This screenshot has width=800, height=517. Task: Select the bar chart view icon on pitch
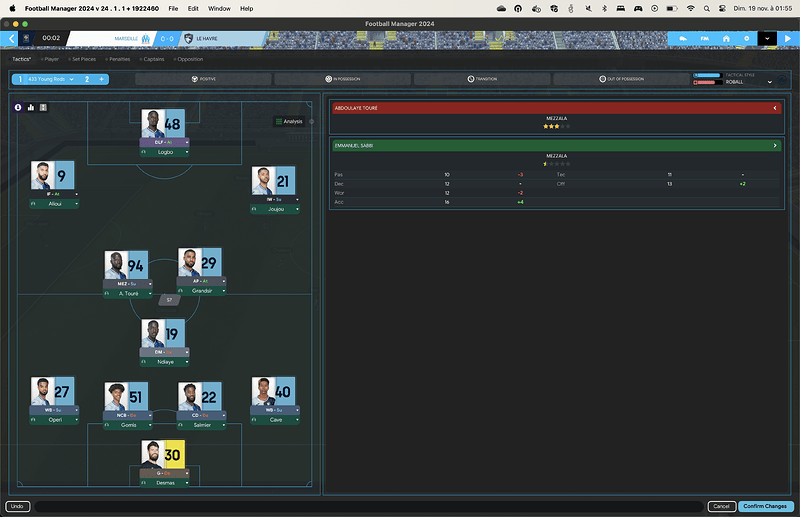tap(31, 107)
